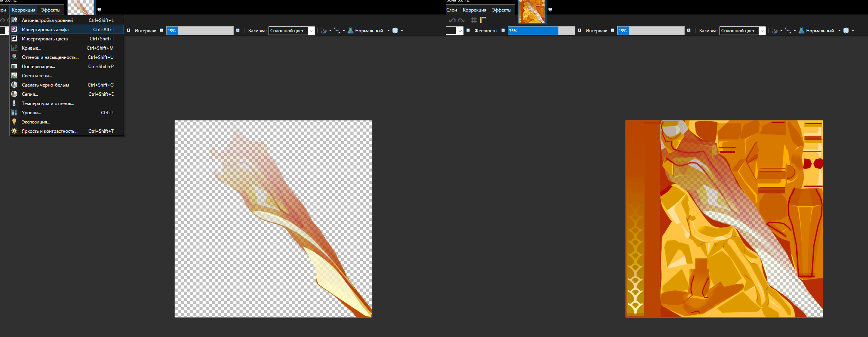The height and width of the screenshot is (337, 868).
Task: Click antialiasing icon in right window toolbar
Action: click(774, 31)
